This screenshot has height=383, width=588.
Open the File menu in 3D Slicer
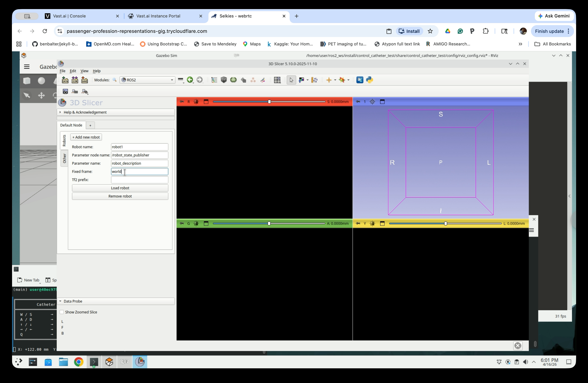click(x=62, y=71)
